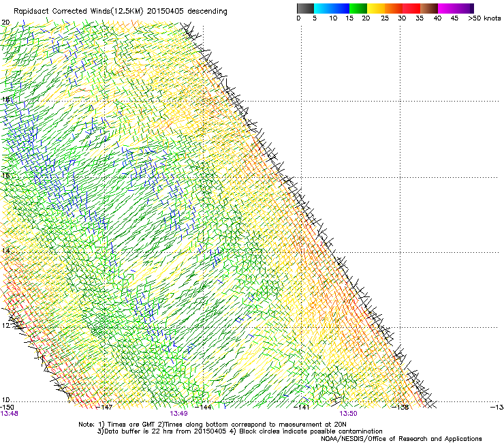Click the latitude '18' axis label
This screenshot has height=443, width=504.
(x=5, y=99)
